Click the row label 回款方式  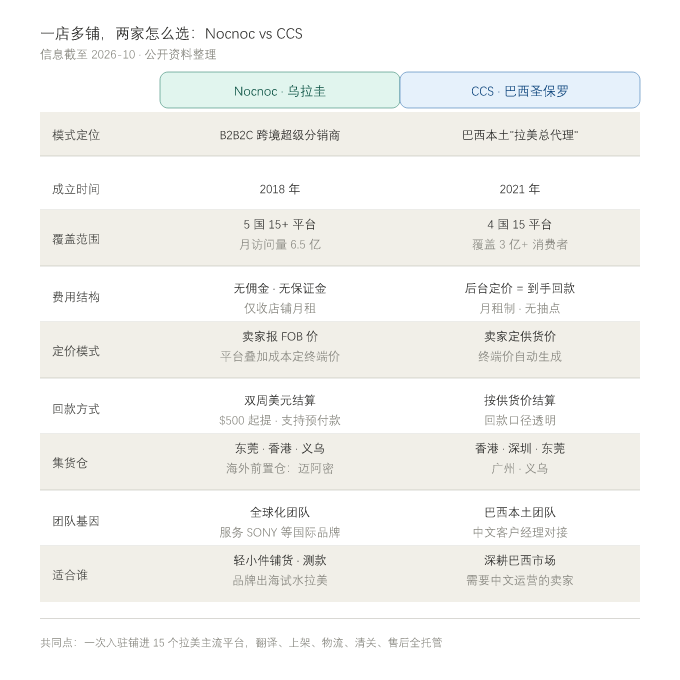click(x=76, y=409)
